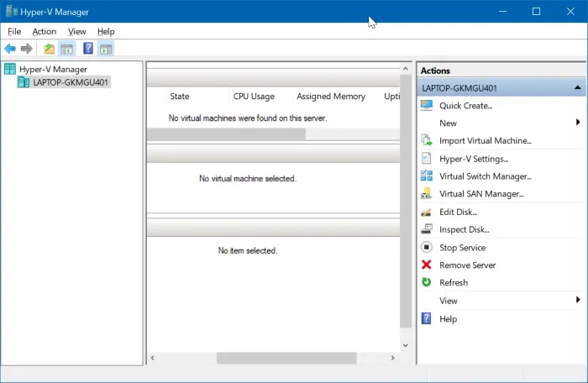The image size is (588, 383).
Task: Click the Quick Create monitor icon
Action: click(427, 106)
